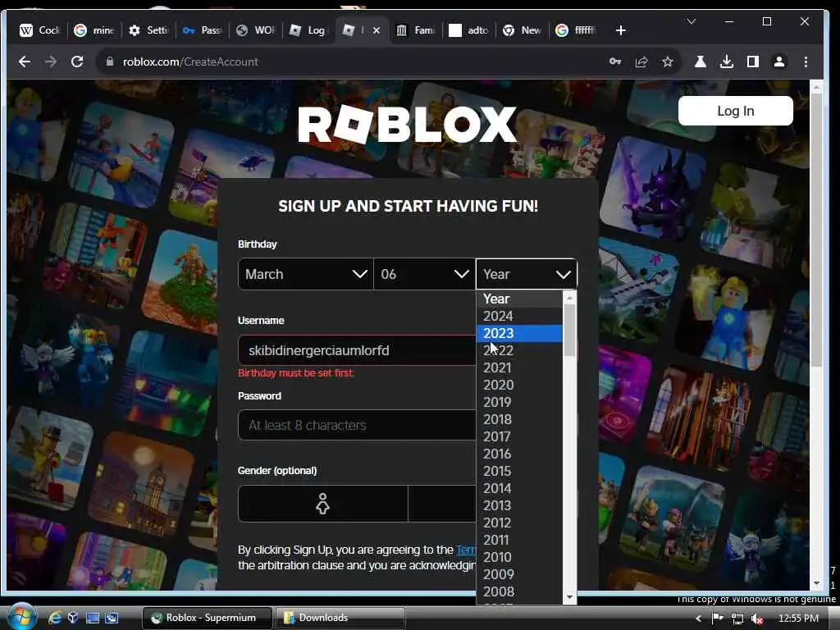Launch Internet Explorer from quick launch
This screenshot has width=840, height=630.
(x=55, y=618)
